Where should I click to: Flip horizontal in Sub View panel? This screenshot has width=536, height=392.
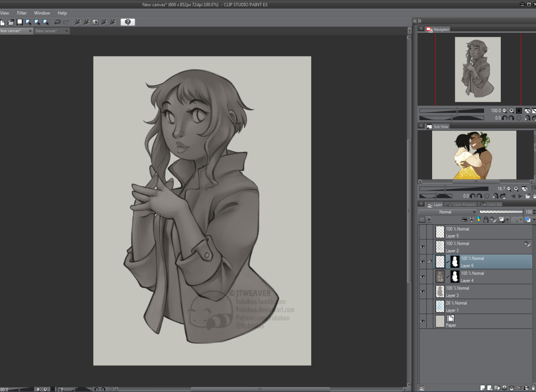(x=496, y=196)
